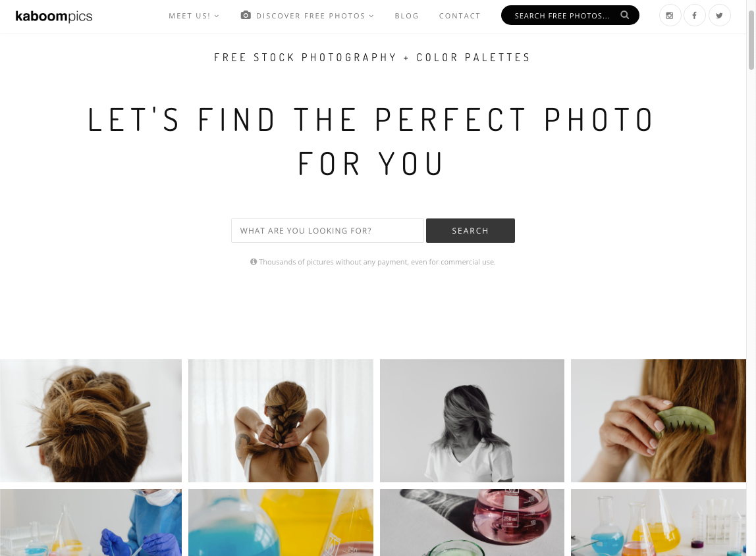Expand the Meet Us! dropdown menu
The image size is (756, 556).
pos(194,16)
